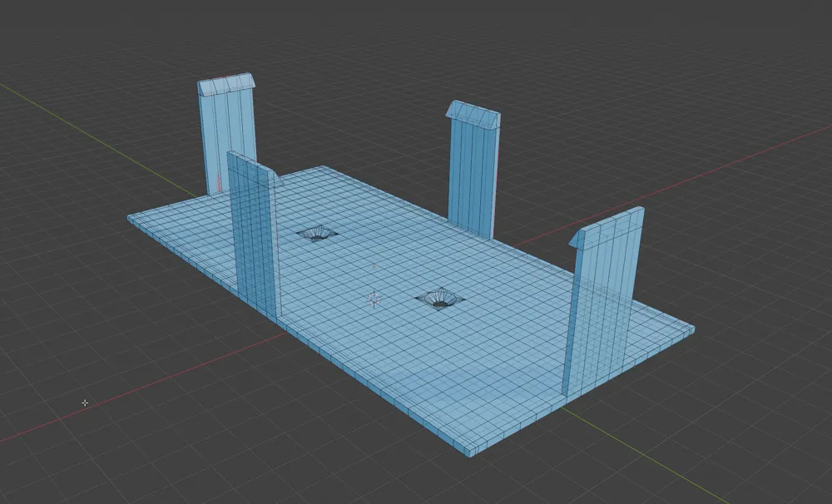This screenshot has width=832, height=504.
Task: Click the lower circular hole in the tabletop
Action: coord(438,298)
